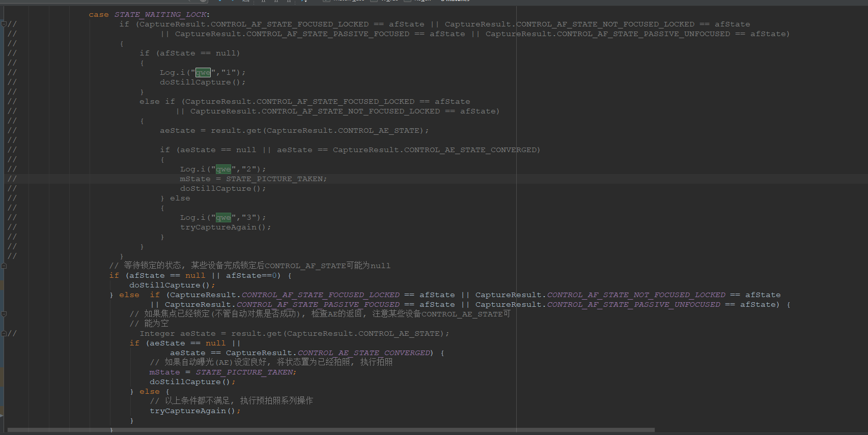Image resolution: width=868 pixels, height=435 pixels.
Task: Toggle the fold marker beside the 如果焦点已经锁定 comment
Action: tap(4, 314)
